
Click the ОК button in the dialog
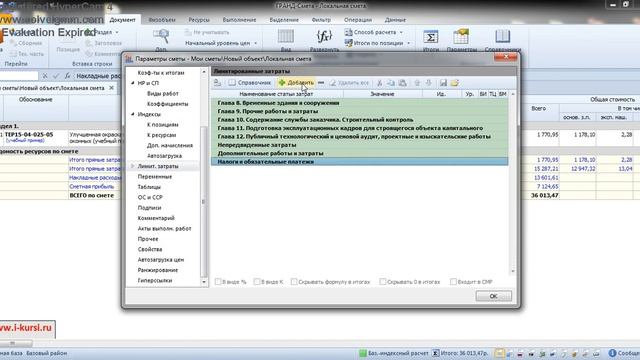(x=493, y=296)
